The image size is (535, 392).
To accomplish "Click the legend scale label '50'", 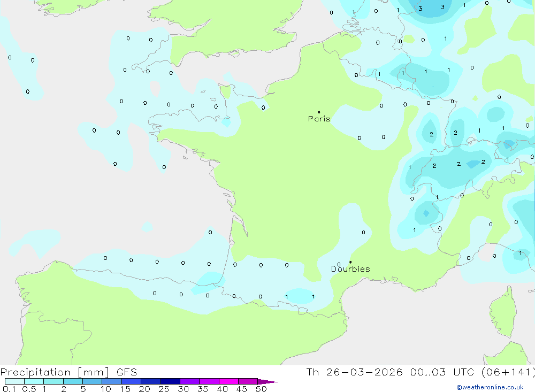I will tap(262, 389).
